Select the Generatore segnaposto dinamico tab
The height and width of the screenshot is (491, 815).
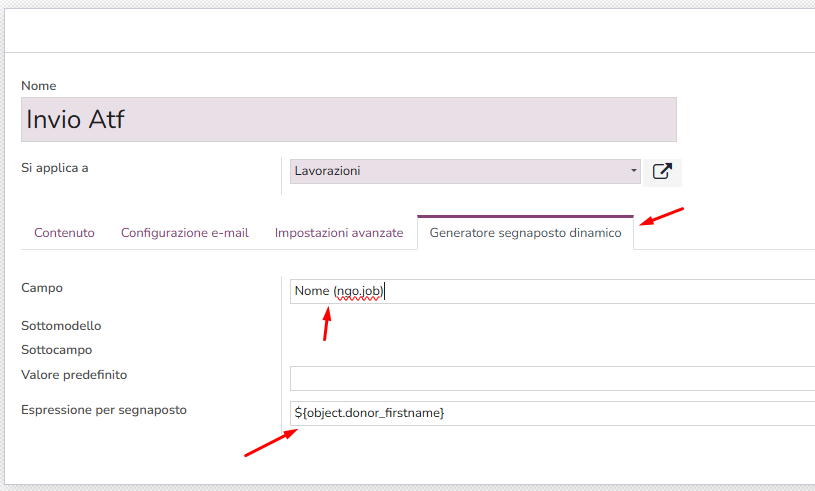coord(525,233)
